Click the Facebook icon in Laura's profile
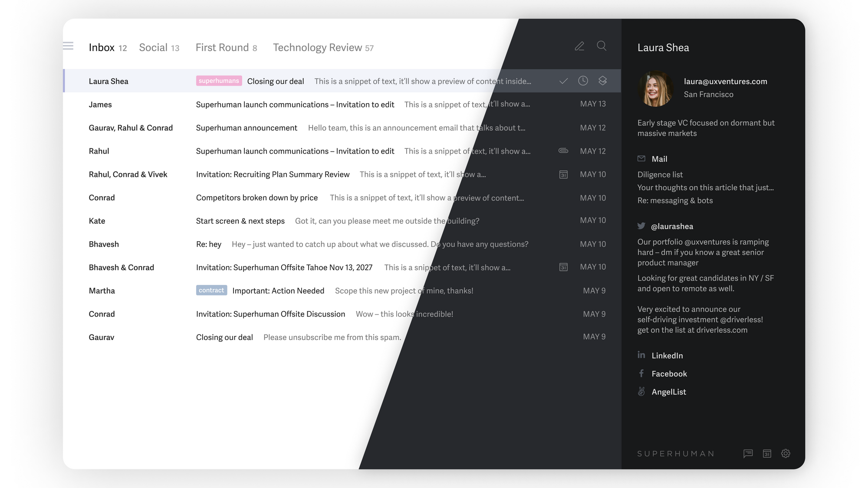868x488 pixels. (641, 373)
